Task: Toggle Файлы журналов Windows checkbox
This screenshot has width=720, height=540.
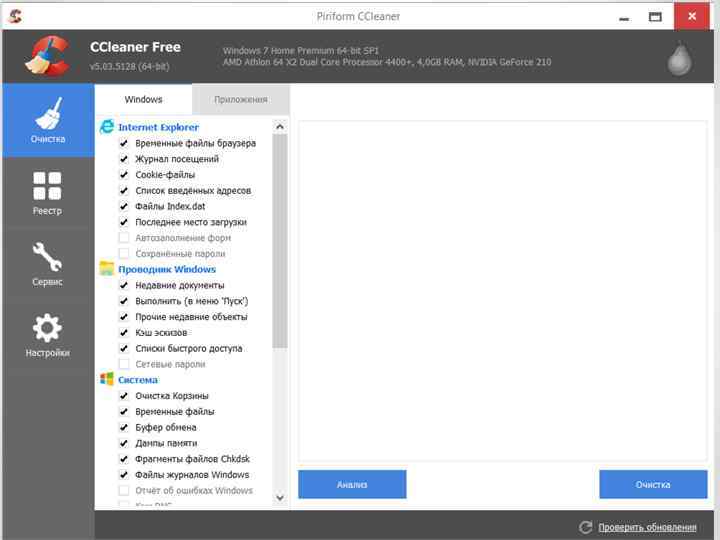Action: (x=124, y=474)
